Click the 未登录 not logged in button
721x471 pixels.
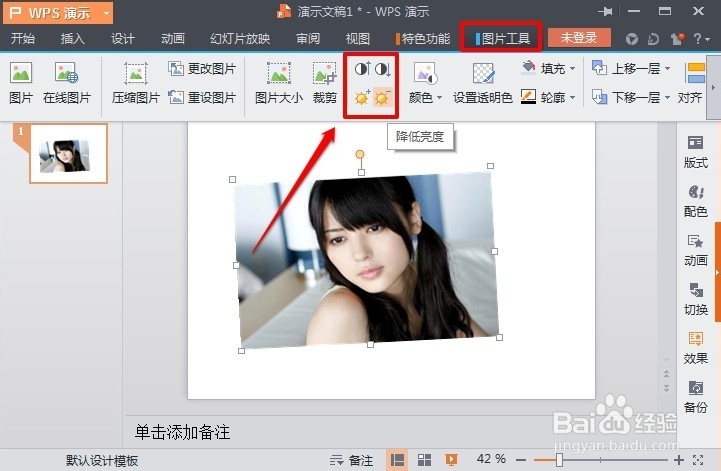pos(579,38)
